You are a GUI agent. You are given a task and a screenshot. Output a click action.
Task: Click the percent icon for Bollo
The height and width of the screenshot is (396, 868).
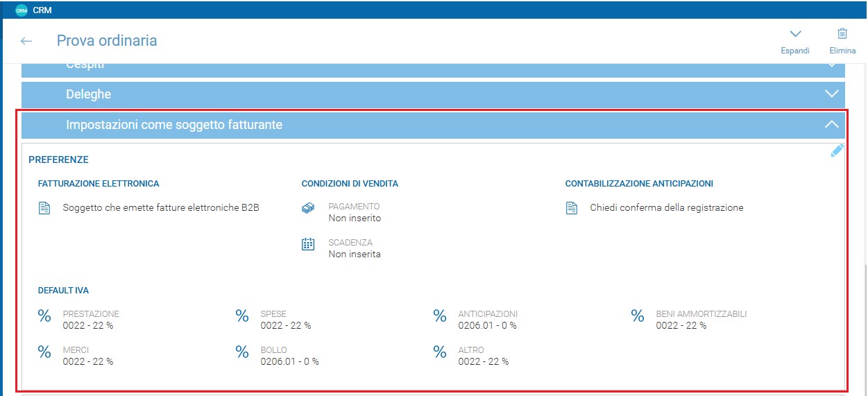[x=242, y=352]
